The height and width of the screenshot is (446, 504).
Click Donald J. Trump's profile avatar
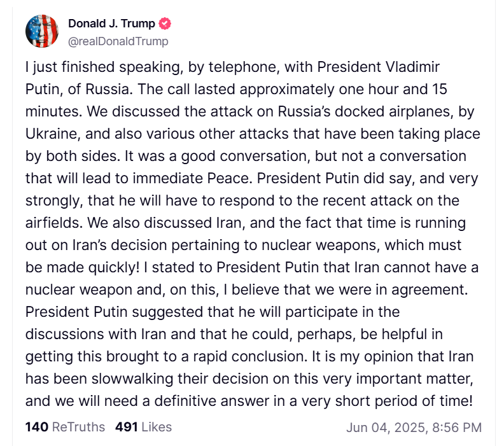click(x=41, y=31)
